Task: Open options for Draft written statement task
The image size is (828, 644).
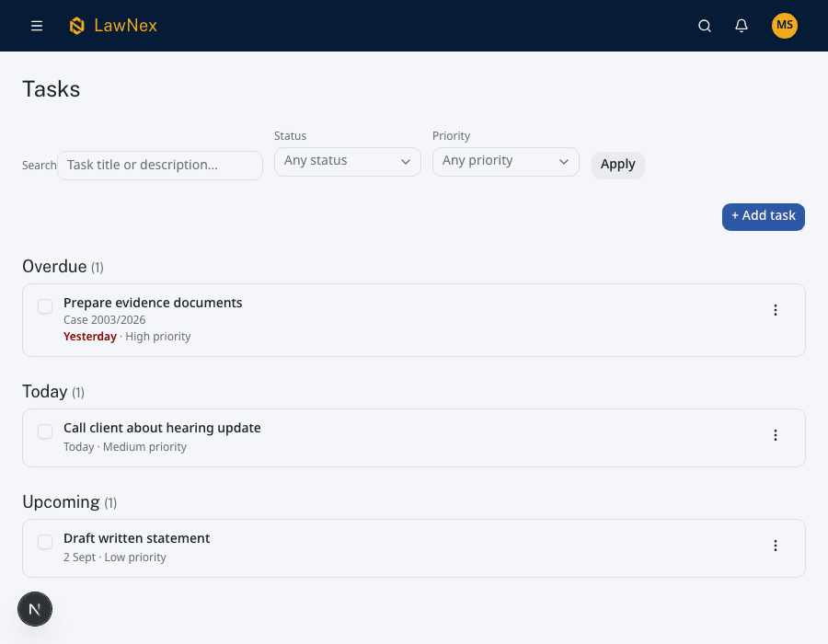Action: tap(776, 546)
